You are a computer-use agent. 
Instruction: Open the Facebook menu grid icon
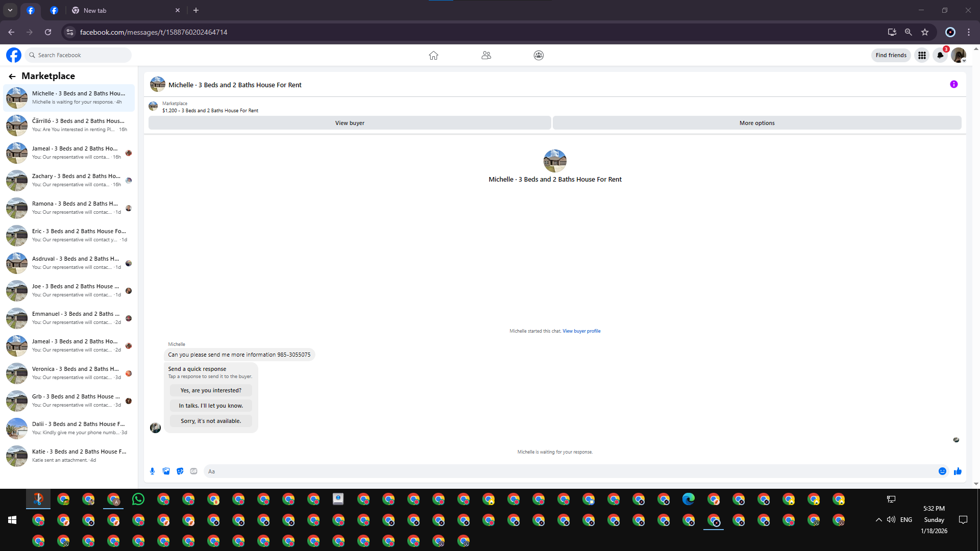click(922, 55)
